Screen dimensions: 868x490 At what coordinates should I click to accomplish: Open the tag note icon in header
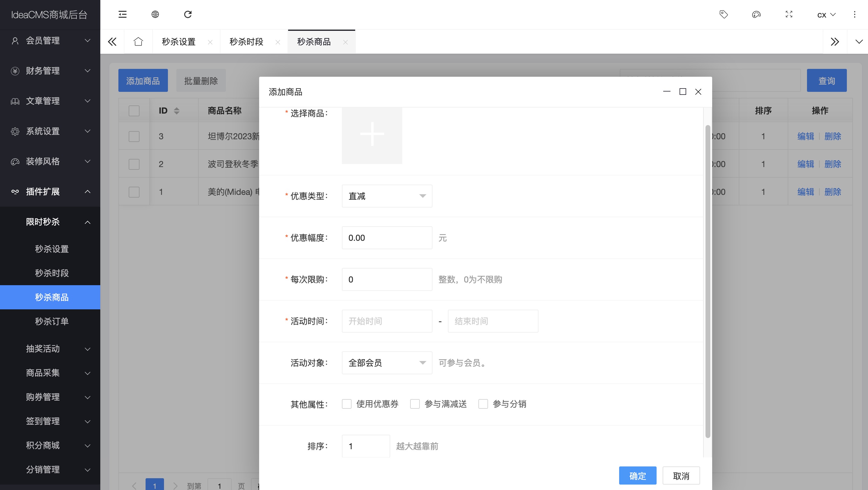(x=723, y=15)
